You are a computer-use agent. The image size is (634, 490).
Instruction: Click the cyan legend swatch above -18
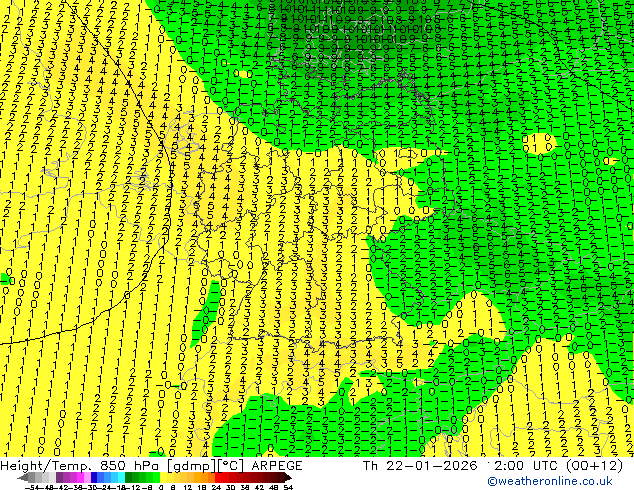(122, 477)
